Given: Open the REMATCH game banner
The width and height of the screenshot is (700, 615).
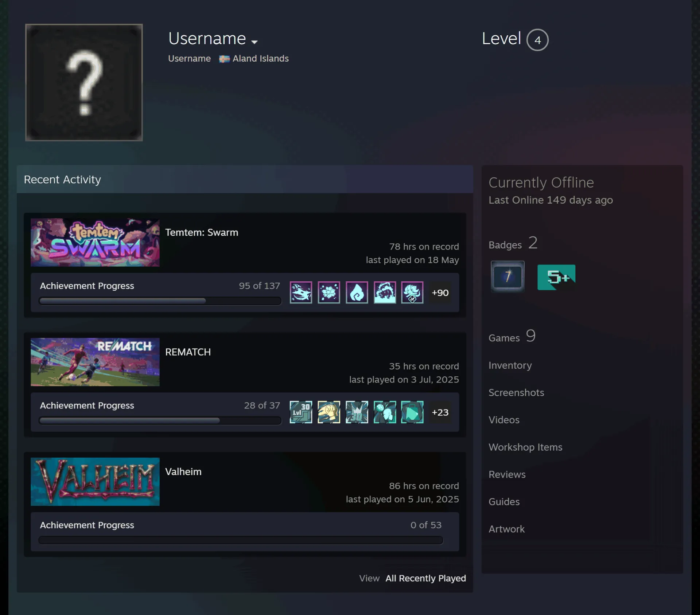Looking at the screenshot, I should tap(95, 362).
